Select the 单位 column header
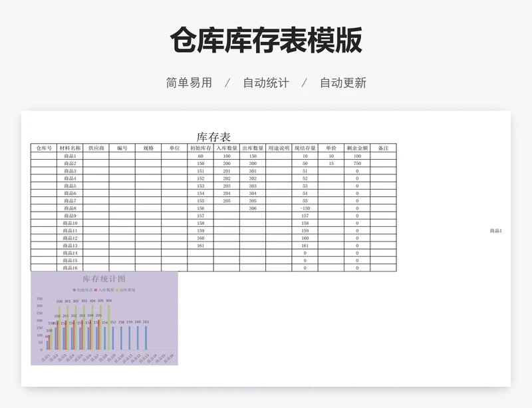Viewport: 532px width, 408px height. pyautogui.click(x=174, y=148)
